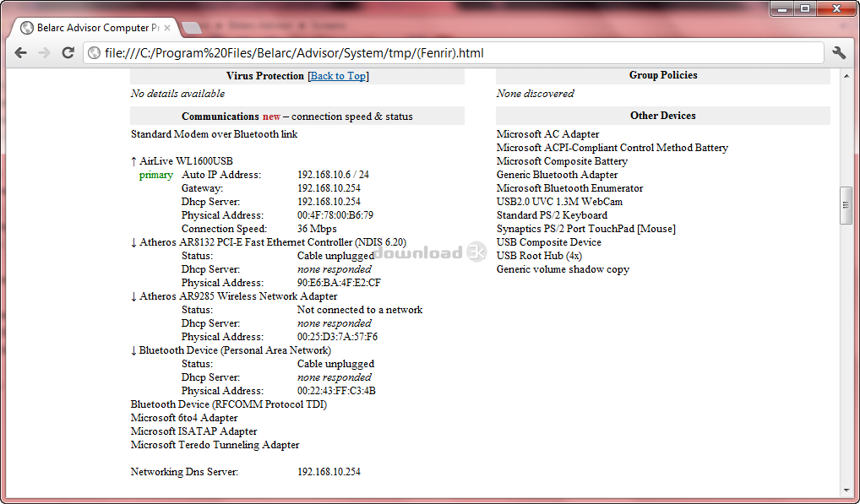Click the AirLive WL1600USB adapter name
860x504 pixels.
(x=186, y=161)
